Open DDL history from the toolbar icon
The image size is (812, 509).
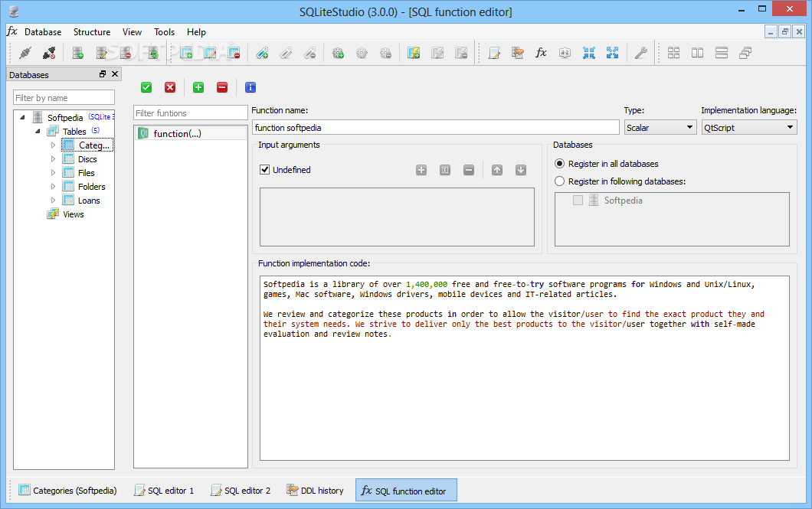click(x=517, y=53)
